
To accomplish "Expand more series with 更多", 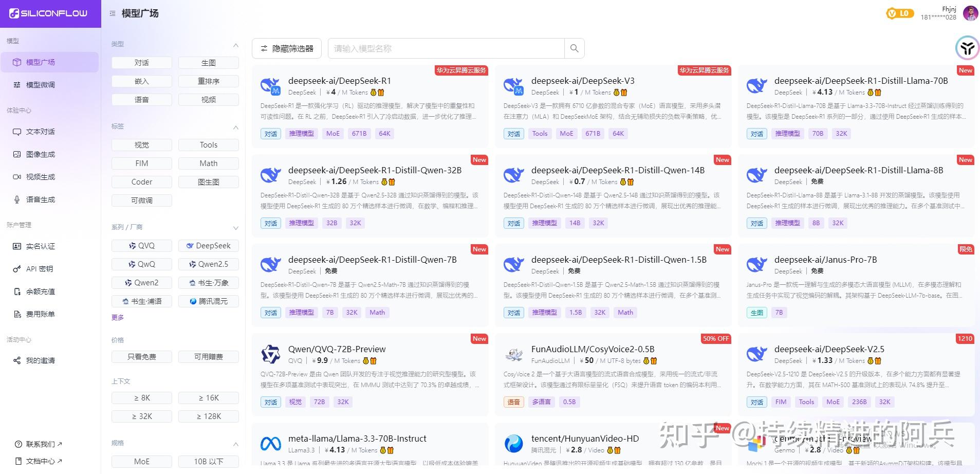I will pyautogui.click(x=118, y=318).
